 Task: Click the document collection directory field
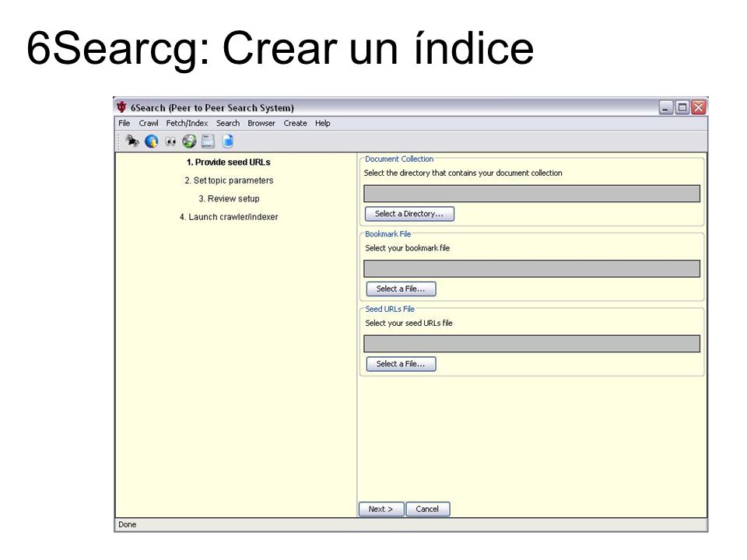pyautogui.click(x=531, y=194)
